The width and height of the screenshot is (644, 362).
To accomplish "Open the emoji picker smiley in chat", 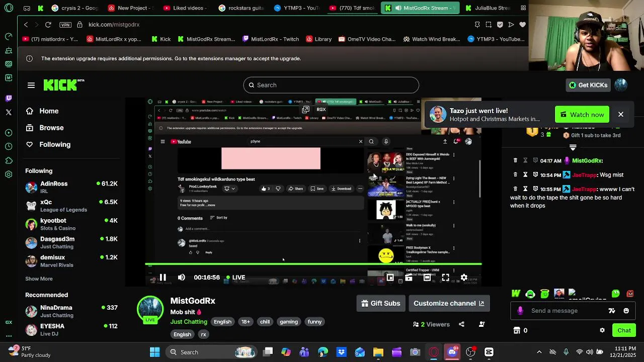I will click(626, 311).
